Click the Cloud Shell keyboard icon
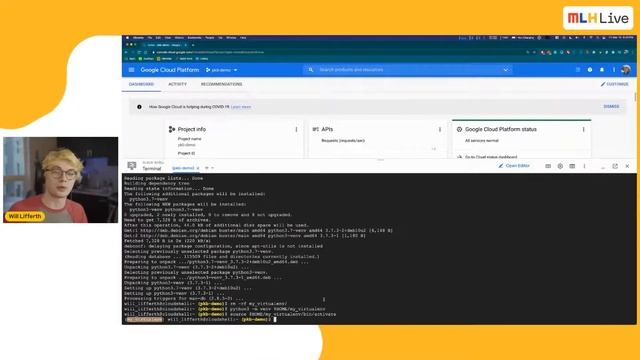This screenshot has width=640, height=360. click(548, 166)
